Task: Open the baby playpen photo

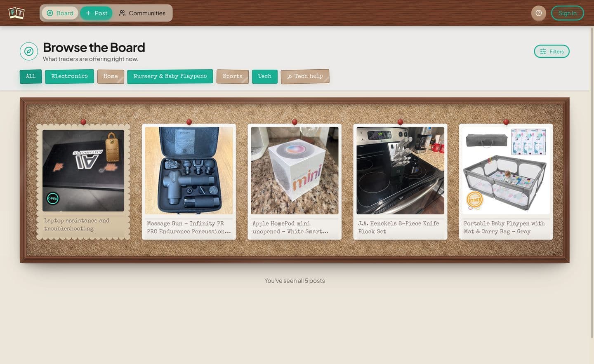Action: point(506,171)
